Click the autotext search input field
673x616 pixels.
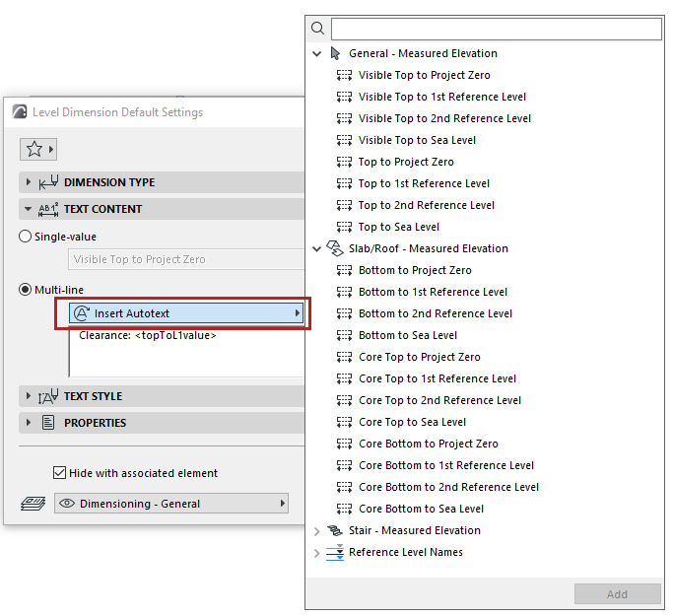[497, 29]
